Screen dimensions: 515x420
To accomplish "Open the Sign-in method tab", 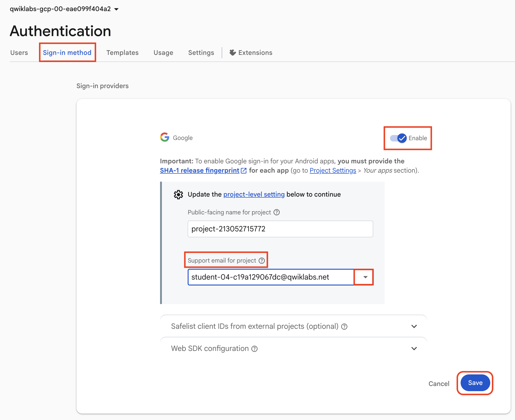I will [67, 53].
